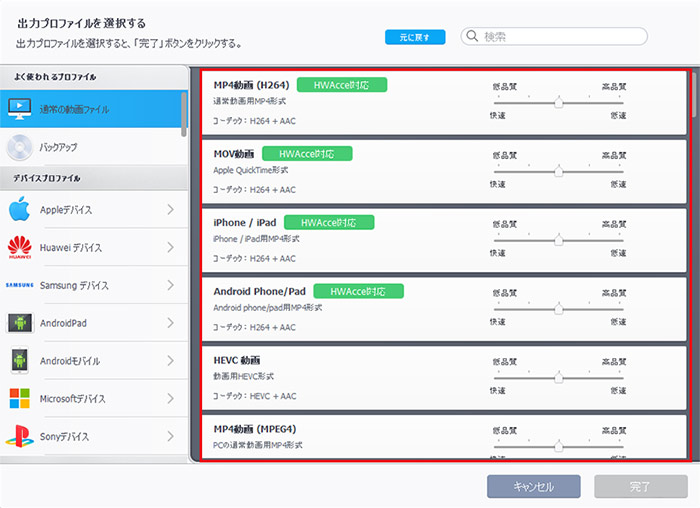
Task: Click the left category list scrollbar
Action: pos(184,114)
